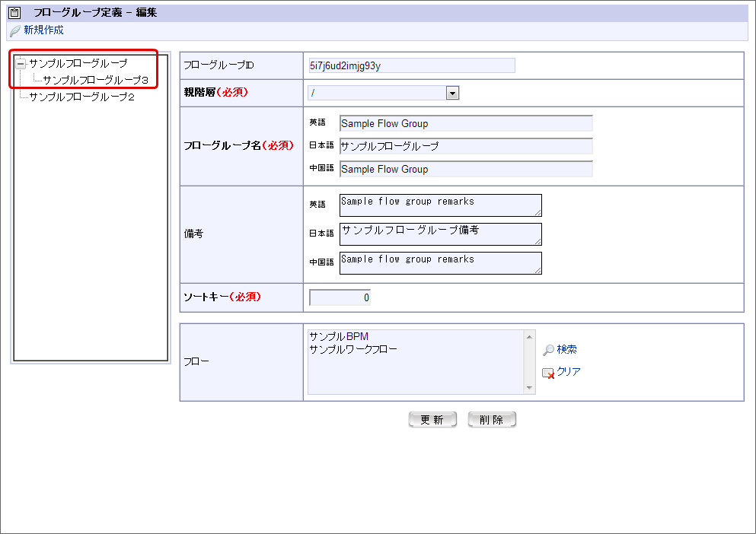
Task: Click the clipboard icon beside the page title
Action: [15, 12]
